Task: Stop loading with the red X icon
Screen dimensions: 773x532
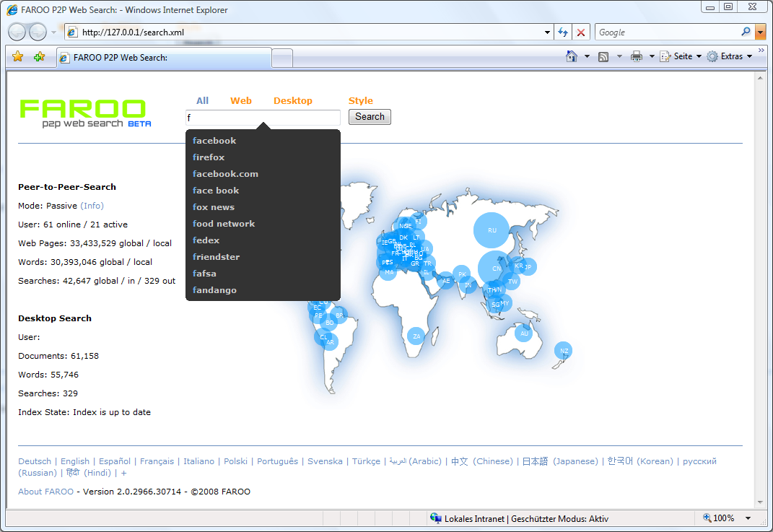Action: click(x=581, y=32)
